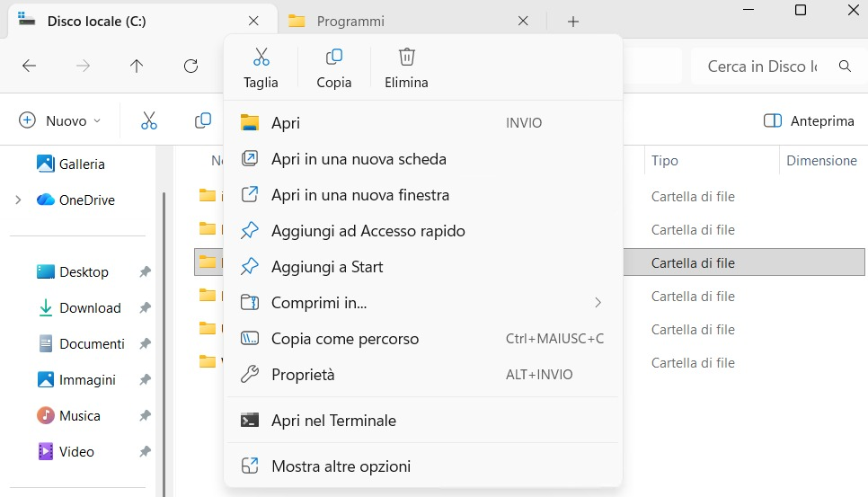The image size is (868, 497).
Task: Select Apri in una nuova scheda
Action: click(x=359, y=159)
